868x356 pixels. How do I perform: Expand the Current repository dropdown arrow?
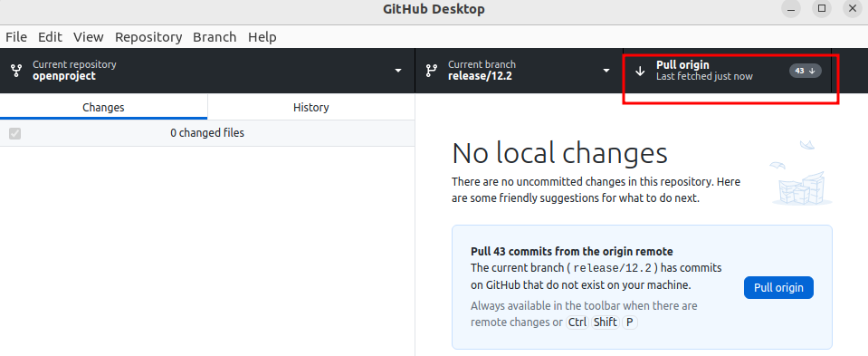click(x=397, y=71)
